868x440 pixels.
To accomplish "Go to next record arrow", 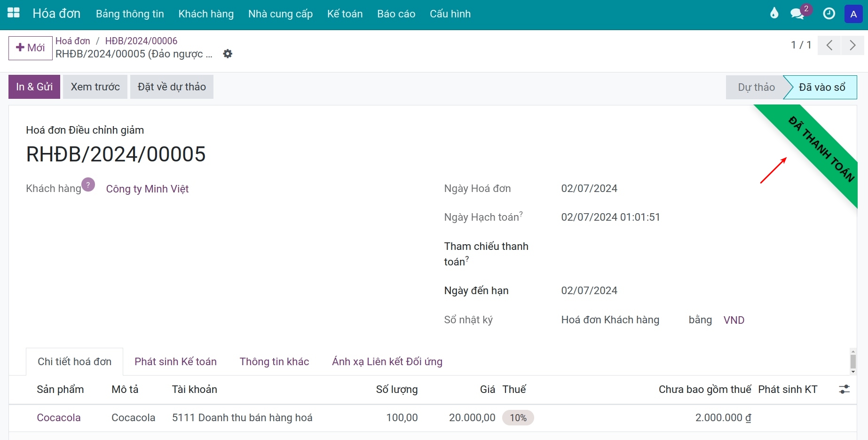I will (x=852, y=45).
